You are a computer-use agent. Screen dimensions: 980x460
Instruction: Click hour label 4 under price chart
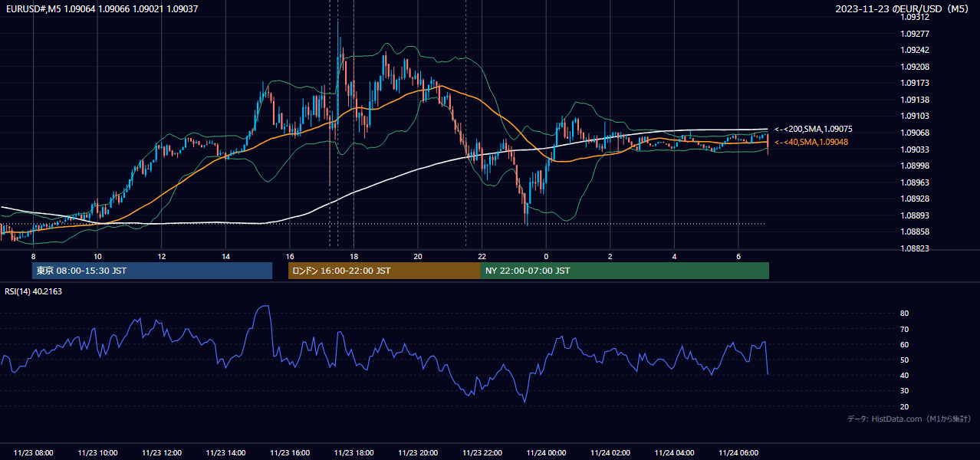[674, 256]
